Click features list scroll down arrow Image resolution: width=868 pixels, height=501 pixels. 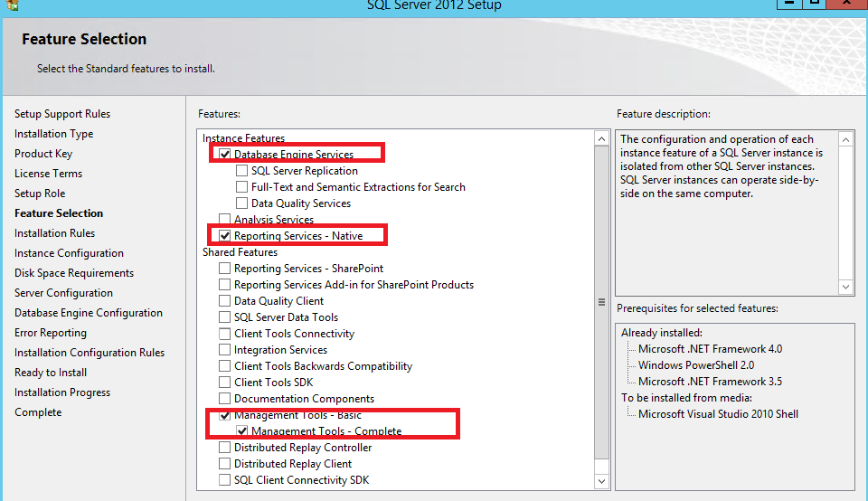tap(602, 481)
